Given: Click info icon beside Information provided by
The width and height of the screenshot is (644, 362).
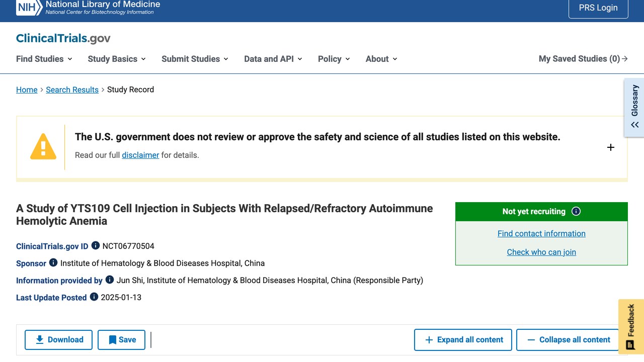Looking at the screenshot, I should 110,280.
